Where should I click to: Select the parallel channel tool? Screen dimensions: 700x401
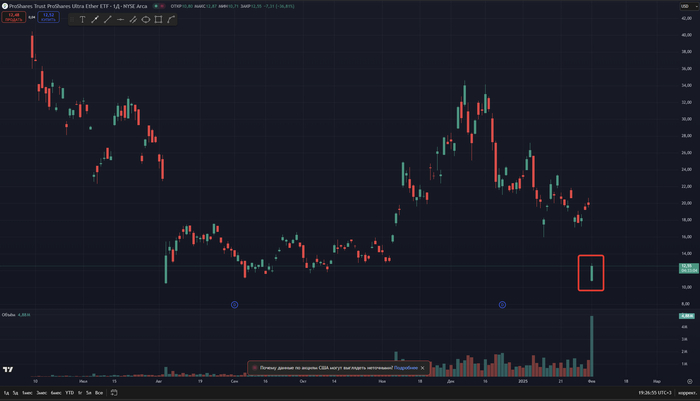tap(133, 19)
